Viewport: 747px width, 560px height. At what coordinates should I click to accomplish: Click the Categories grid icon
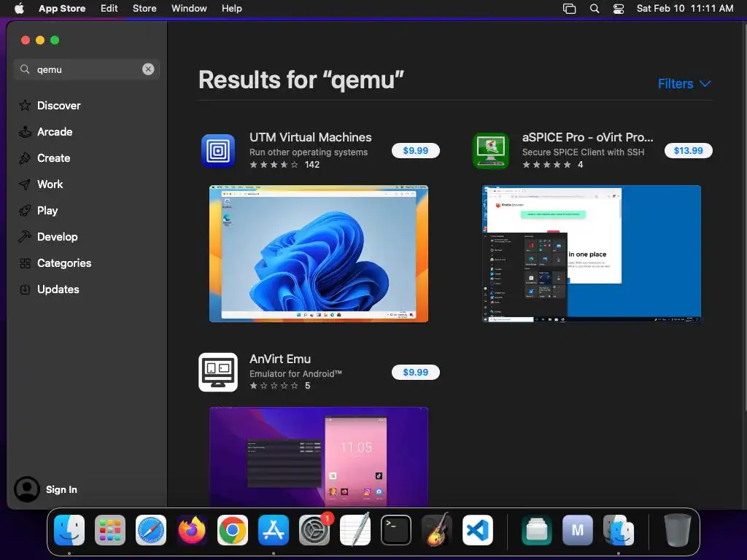coord(25,262)
